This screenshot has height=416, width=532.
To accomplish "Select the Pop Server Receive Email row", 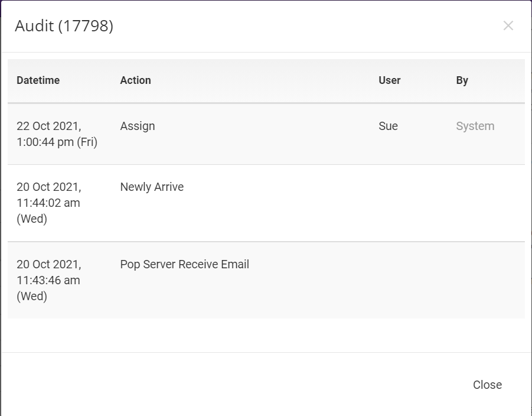I will (x=266, y=280).
